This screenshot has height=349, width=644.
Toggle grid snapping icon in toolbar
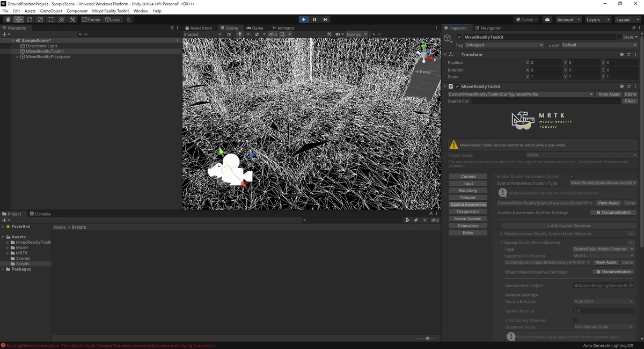pyautogui.click(x=129, y=19)
